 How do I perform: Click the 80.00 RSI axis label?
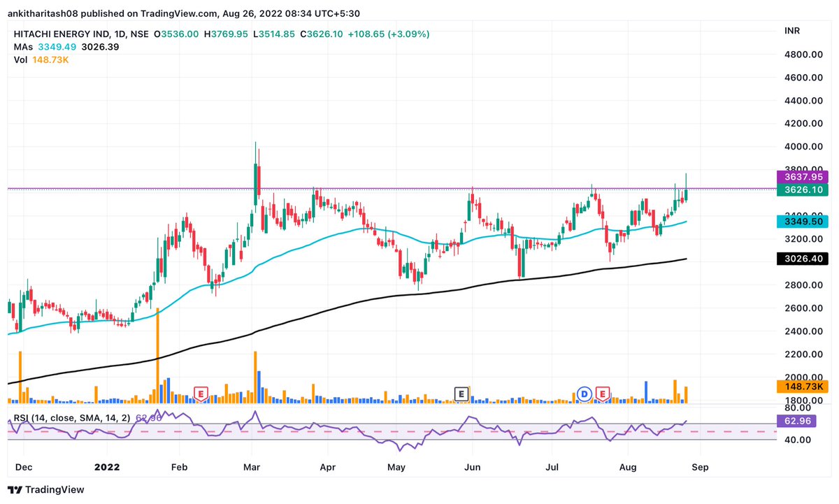pos(799,408)
